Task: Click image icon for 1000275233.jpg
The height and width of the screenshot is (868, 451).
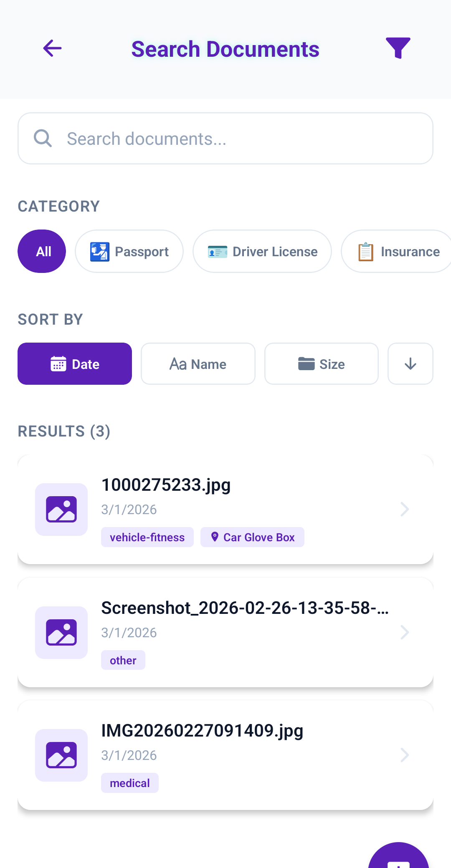Action: [61, 510]
